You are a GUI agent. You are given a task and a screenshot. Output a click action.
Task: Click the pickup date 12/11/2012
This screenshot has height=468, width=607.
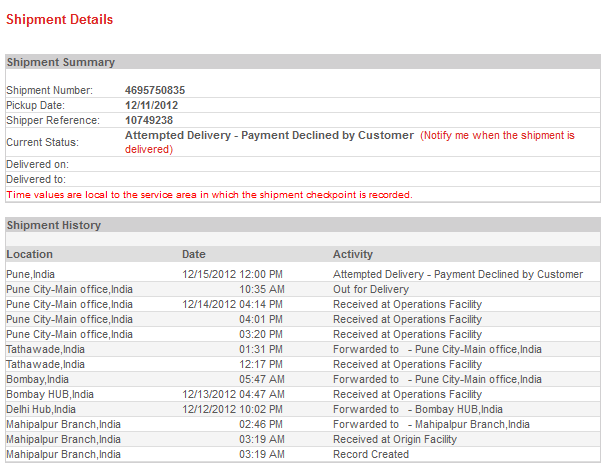[151, 105]
